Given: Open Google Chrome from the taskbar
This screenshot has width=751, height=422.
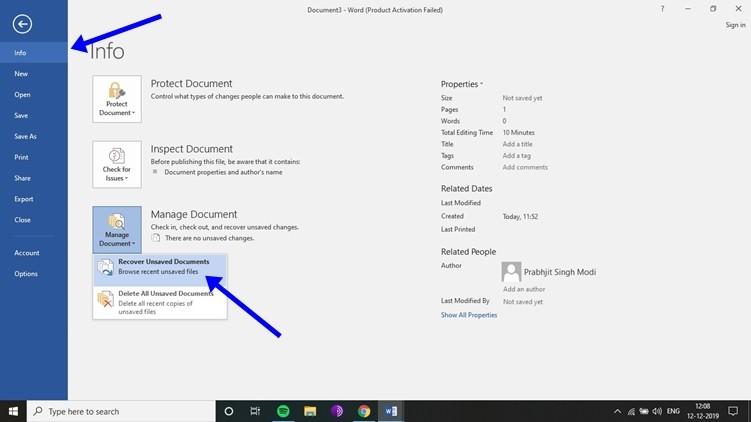Looking at the screenshot, I should pos(364,411).
